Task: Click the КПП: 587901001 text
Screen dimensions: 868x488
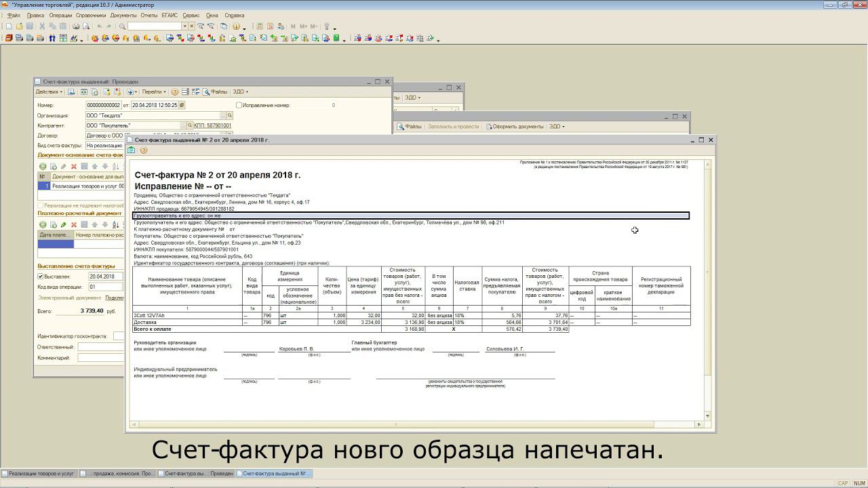Action: click(213, 125)
